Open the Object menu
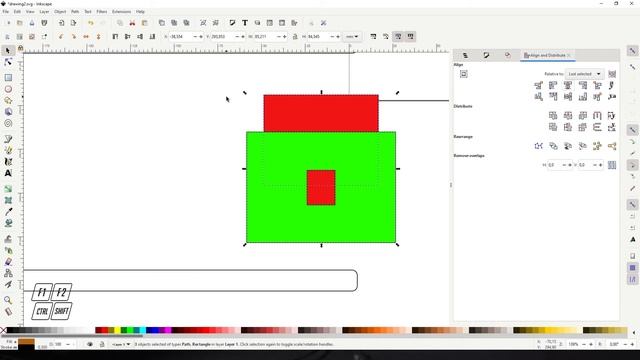Viewport: 640px width, 360px height. 60,12
